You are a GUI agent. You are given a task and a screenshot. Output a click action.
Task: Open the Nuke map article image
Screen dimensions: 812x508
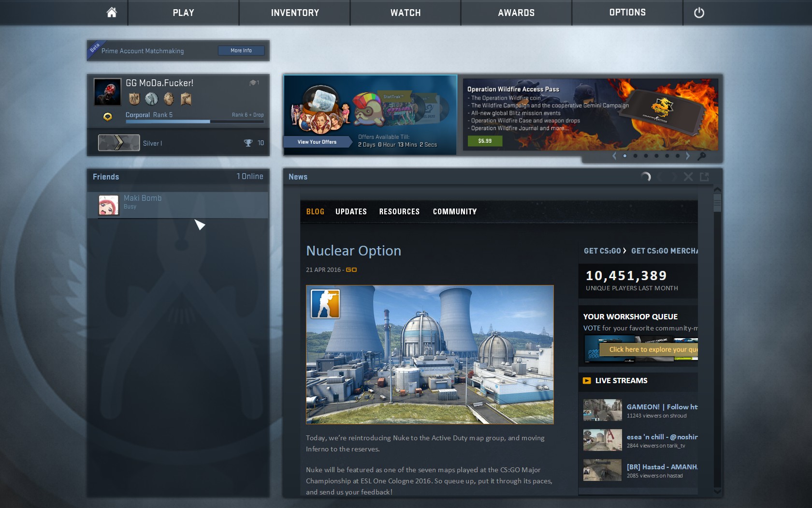pyautogui.click(x=430, y=355)
